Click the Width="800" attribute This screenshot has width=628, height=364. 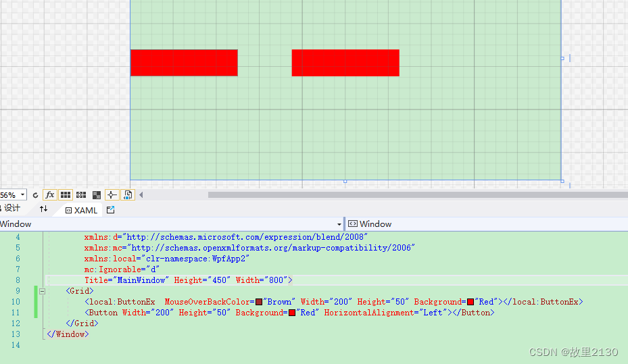pyautogui.click(x=262, y=280)
